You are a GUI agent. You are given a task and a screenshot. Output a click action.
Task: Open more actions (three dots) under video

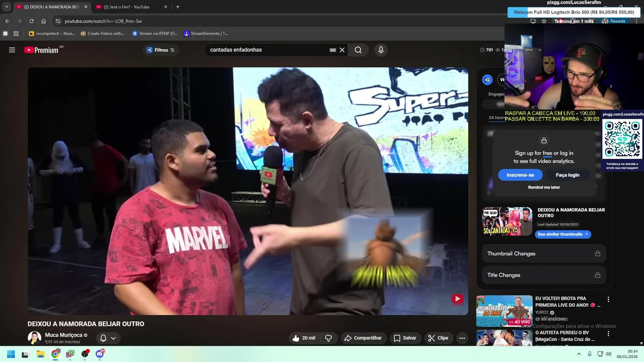point(462,338)
